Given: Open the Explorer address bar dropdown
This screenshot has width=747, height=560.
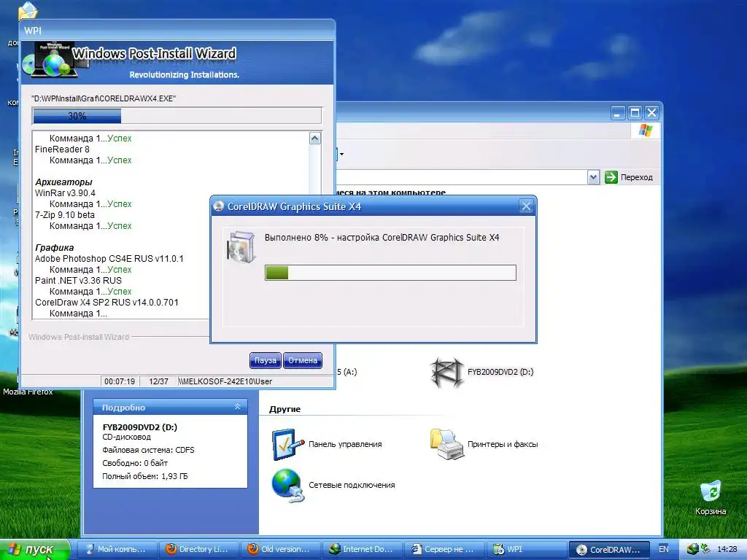Looking at the screenshot, I should tap(593, 177).
